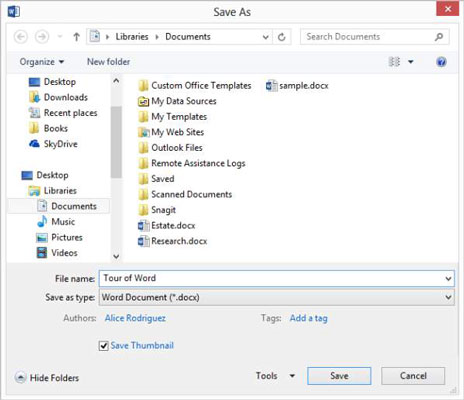
Task: Select the Snagit folder
Action: pos(157,210)
